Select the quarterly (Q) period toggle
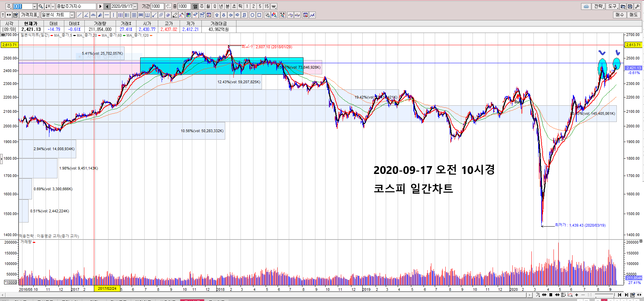Image resolution: width=644 pixels, height=301 pixels. pyautogui.click(x=215, y=6)
